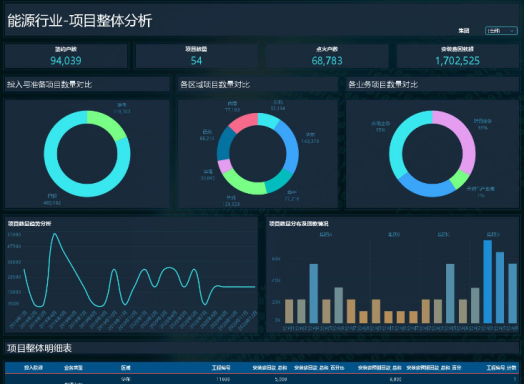
Task: Select the 投入阶段 table column header
Action: 33,368
